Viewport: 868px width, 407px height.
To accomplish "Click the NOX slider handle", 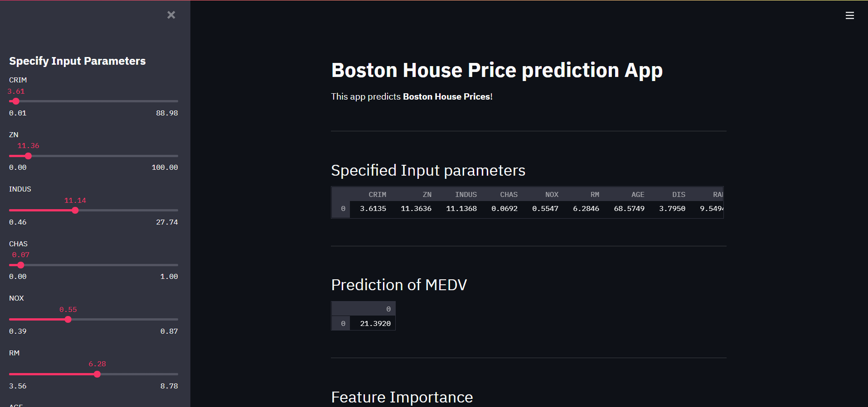I will [x=68, y=320].
